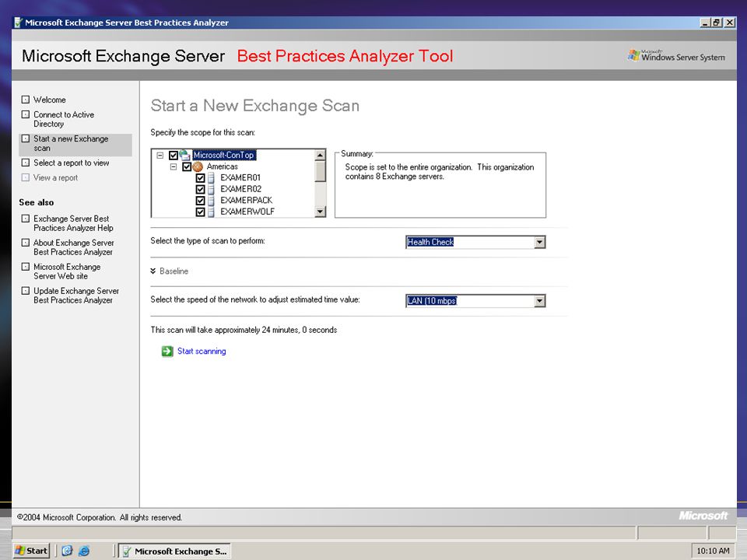Click the Microsoft Exchange S... taskbar button
747x560 pixels.
pyautogui.click(x=174, y=551)
